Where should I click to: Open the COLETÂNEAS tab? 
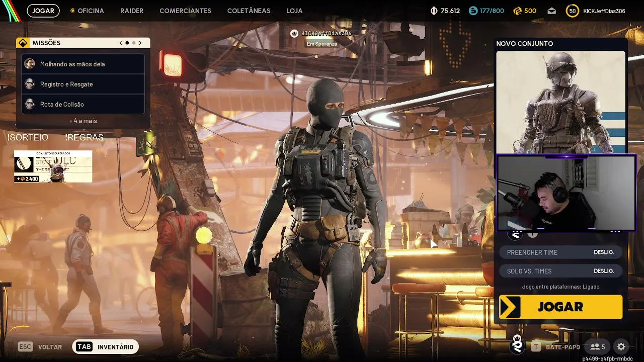[249, 11]
